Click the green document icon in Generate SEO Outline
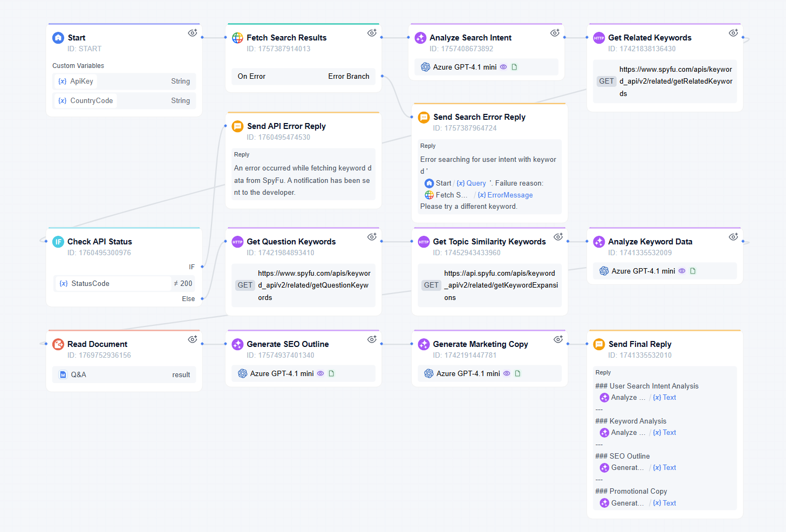The height and width of the screenshot is (532, 786). click(x=332, y=373)
